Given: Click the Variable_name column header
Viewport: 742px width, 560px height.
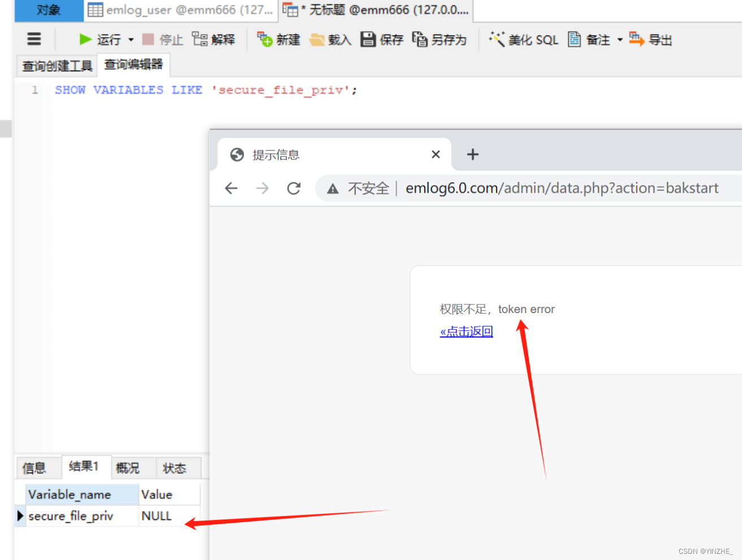Looking at the screenshot, I should click(82, 494).
